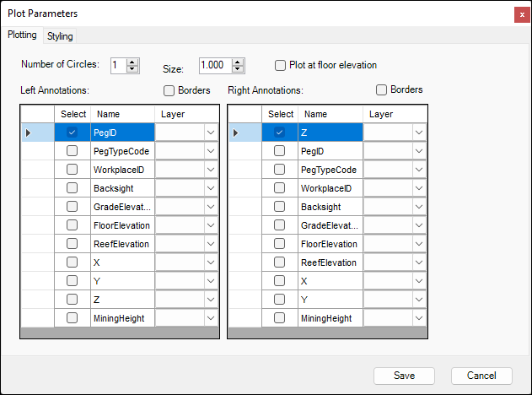Expand Layer dropdown for left FloorElevation
Viewport: 532px width, 395px height.
pos(210,225)
